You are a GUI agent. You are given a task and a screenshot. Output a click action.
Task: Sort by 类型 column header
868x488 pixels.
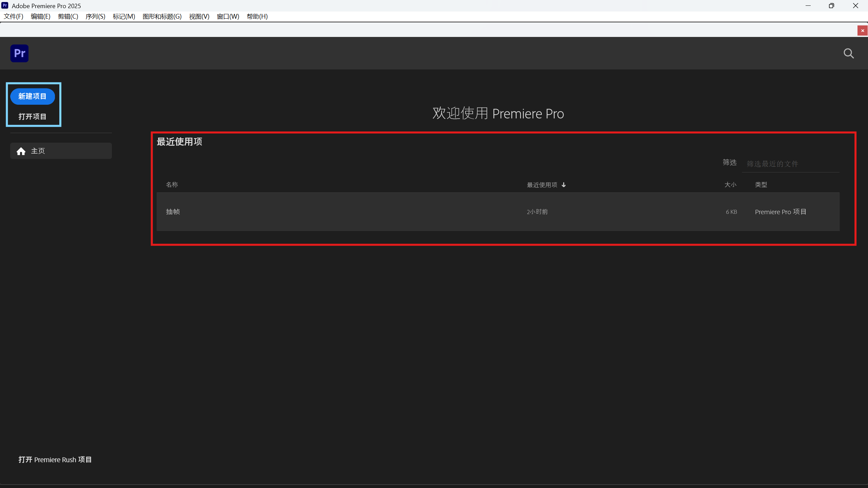761,185
